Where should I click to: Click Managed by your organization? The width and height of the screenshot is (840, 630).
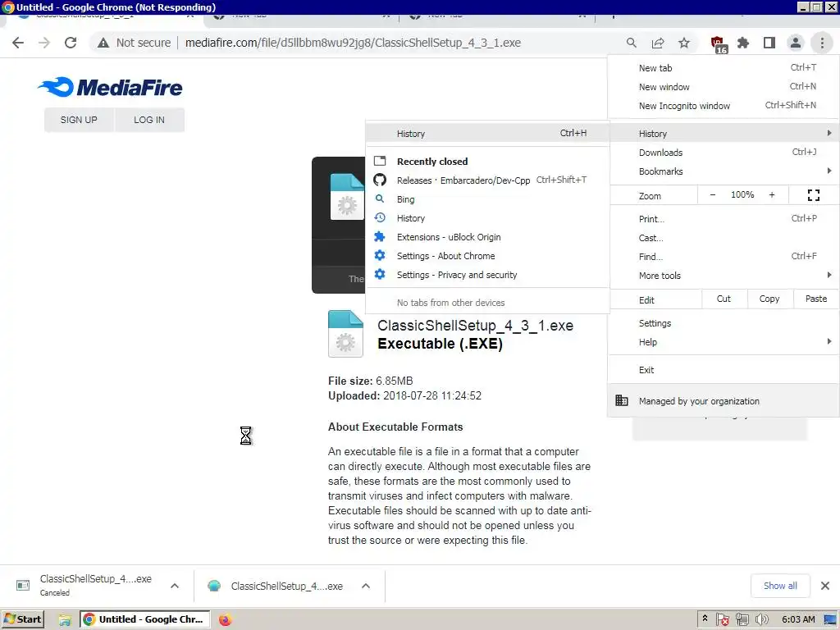pos(724,400)
